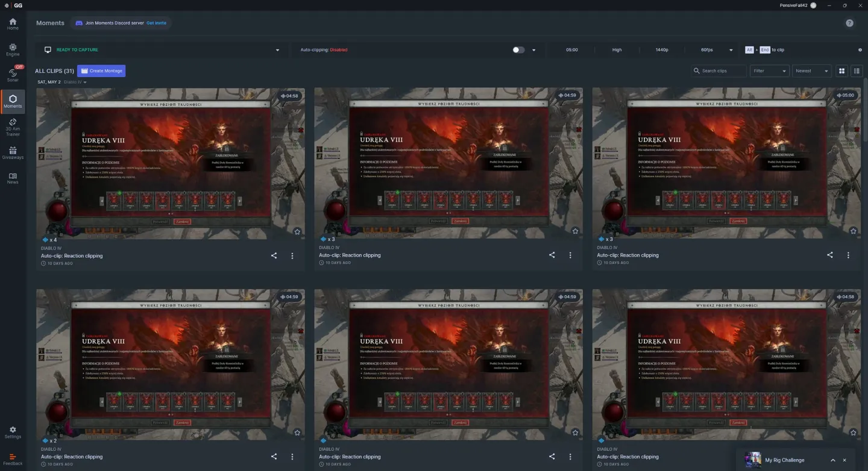Open the dropdown arrow beside the Auto-clipping switch
The height and width of the screenshot is (471, 868).
pos(533,50)
